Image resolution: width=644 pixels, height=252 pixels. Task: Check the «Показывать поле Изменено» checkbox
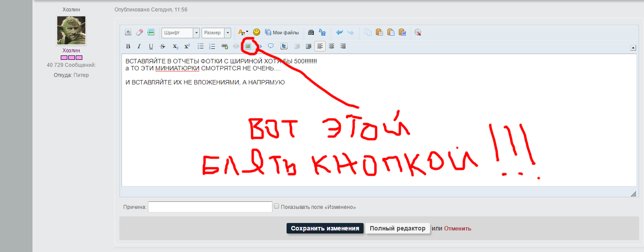coord(276,206)
